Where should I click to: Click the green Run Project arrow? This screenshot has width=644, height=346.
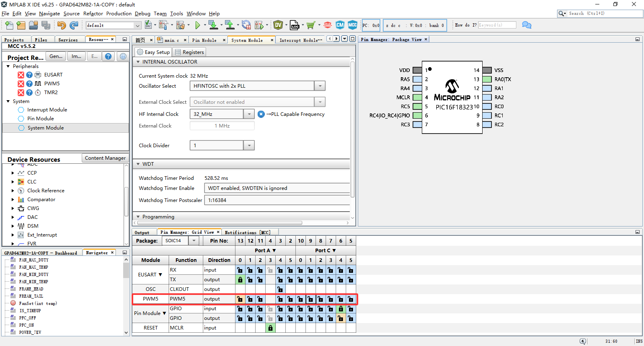(198, 25)
